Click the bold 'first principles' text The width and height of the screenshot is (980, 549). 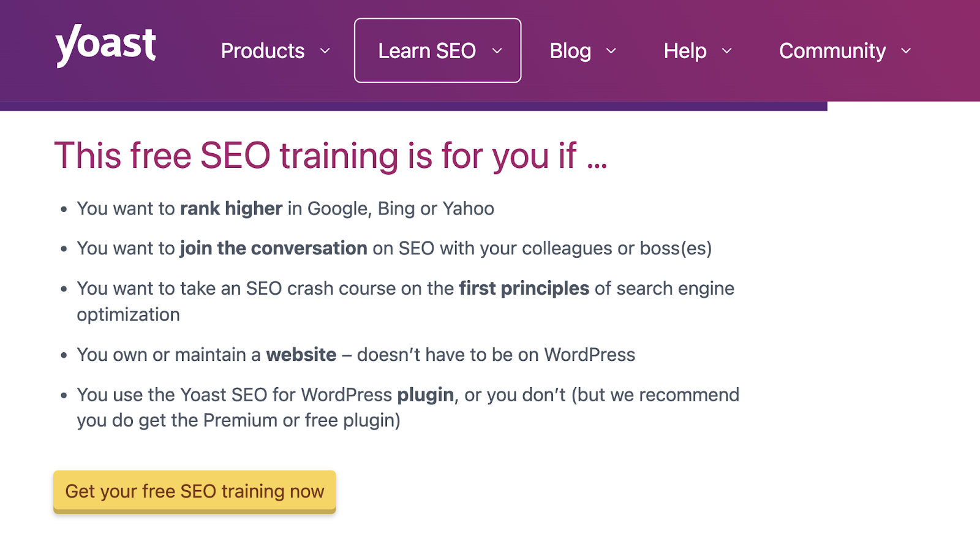coord(524,288)
